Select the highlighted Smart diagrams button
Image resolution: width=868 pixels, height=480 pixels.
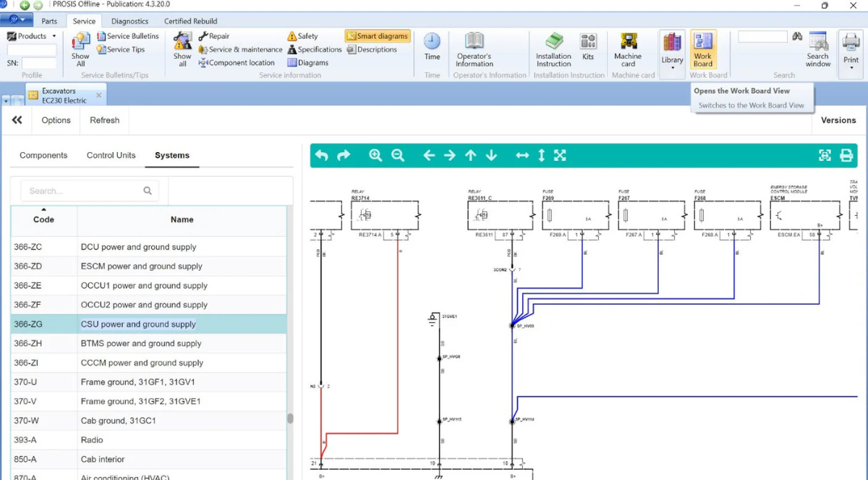pos(378,36)
